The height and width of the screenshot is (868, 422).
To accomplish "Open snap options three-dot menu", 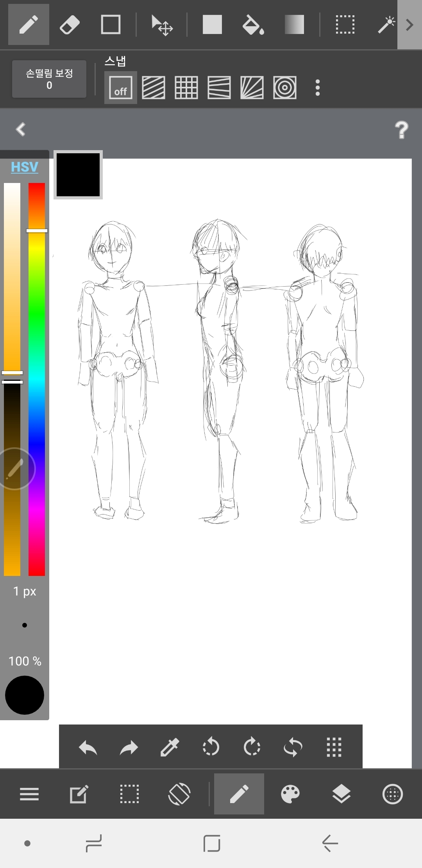I will [x=318, y=88].
